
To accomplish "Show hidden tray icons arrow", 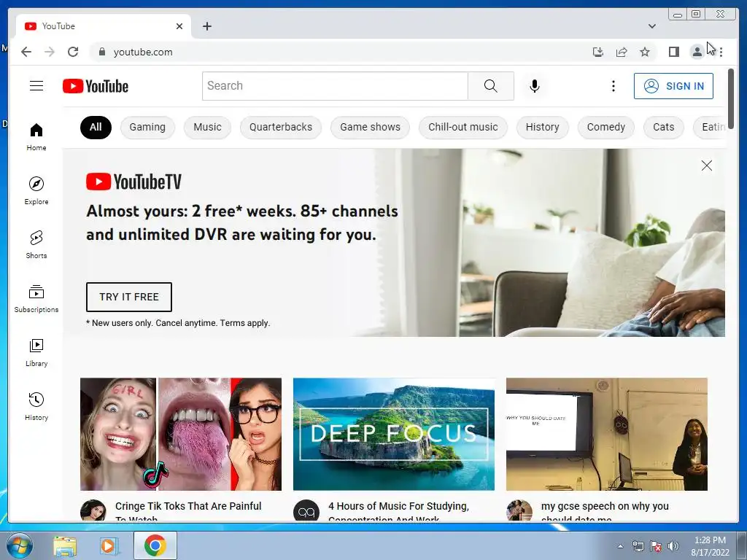I will tap(620, 546).
